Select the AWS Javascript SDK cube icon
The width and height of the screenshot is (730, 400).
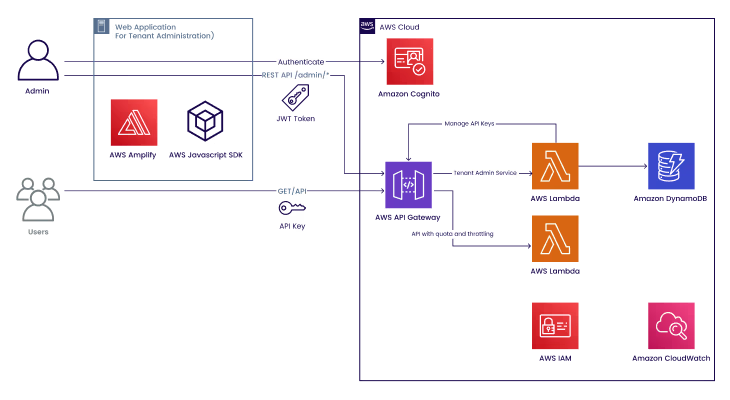point(205,121)
